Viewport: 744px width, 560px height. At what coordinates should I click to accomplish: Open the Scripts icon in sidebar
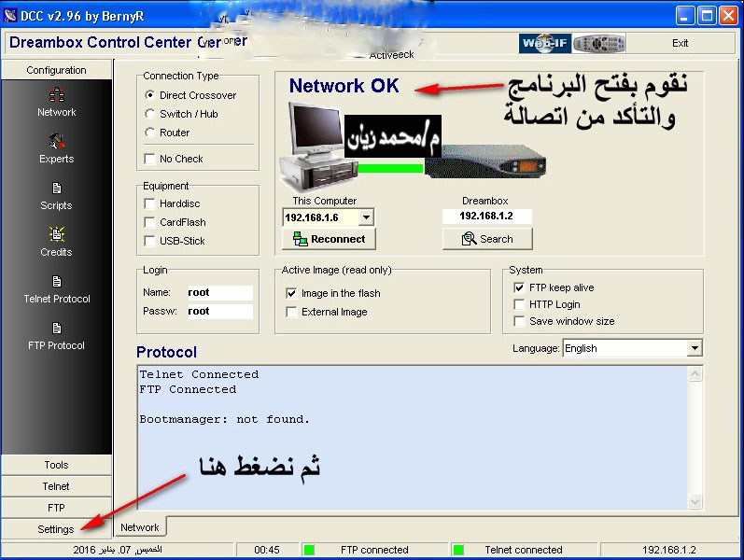(56, 189)
